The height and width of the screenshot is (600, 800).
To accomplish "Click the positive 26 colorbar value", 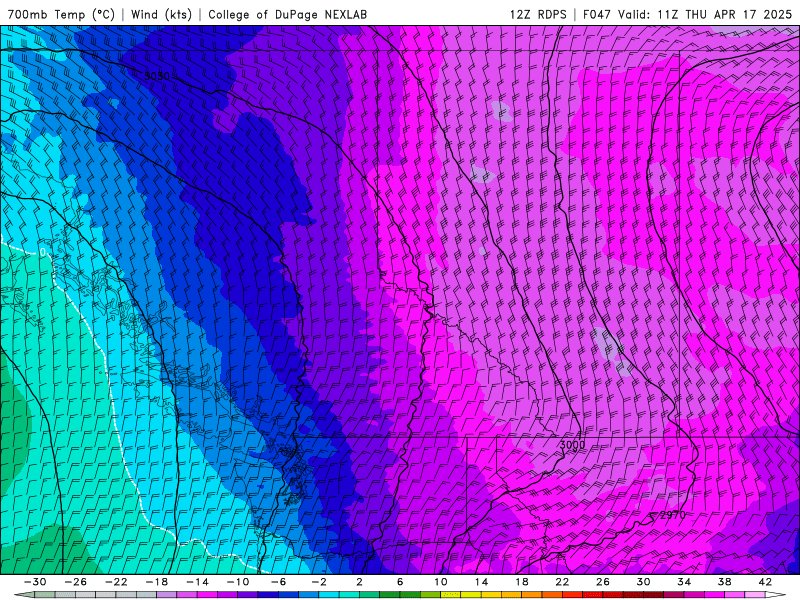I will click(x=603, y=582).
